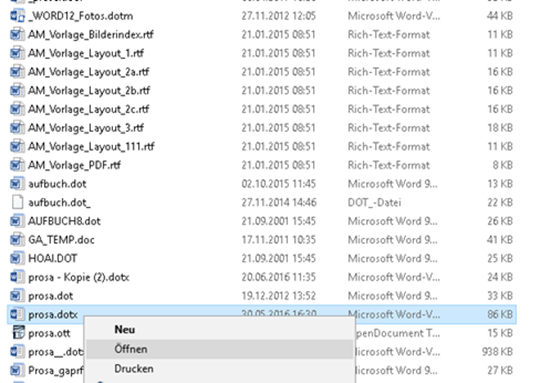Click the date 27.11.2012 12:05
Image resolution: width=551 pixels, height=383 pixels.
(279, 16)
